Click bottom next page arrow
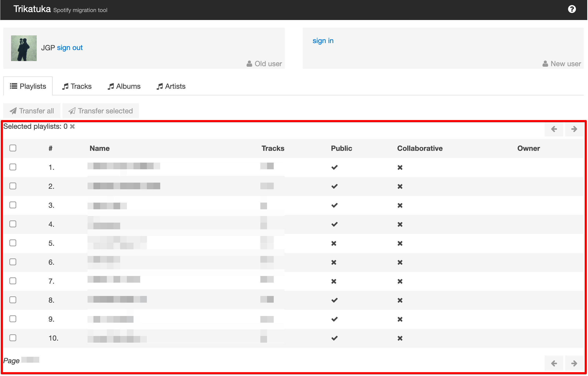The width and height of the screenshot is (588, 376). tap(574, 363)
